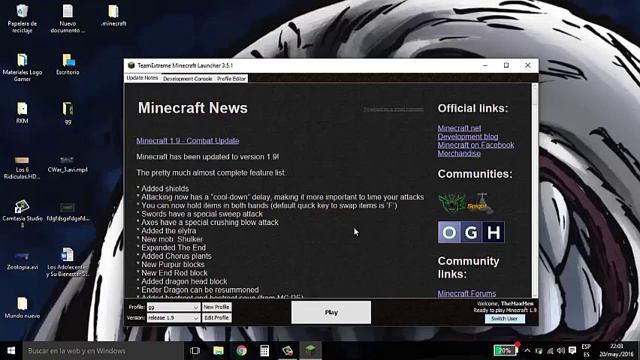Click the 'New End Rod block' feature line
Viewport: 640px width, 360px height.
point(172,273)
